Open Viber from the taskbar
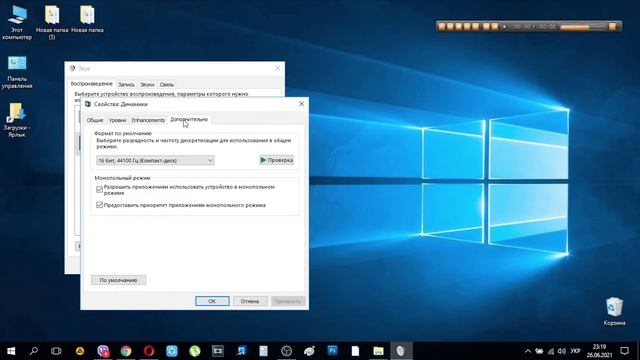Viewport: 640px width, 360px height. (x=103, y=351)
